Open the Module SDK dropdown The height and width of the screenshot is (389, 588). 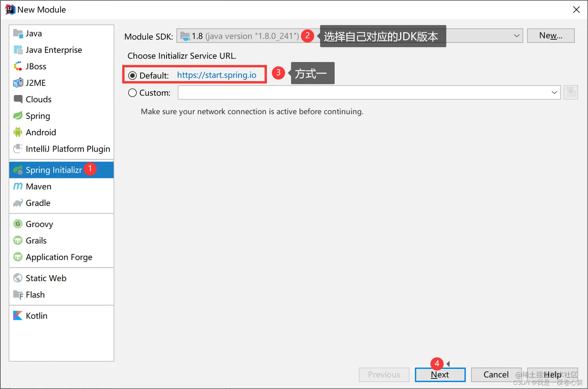(350, 36)
